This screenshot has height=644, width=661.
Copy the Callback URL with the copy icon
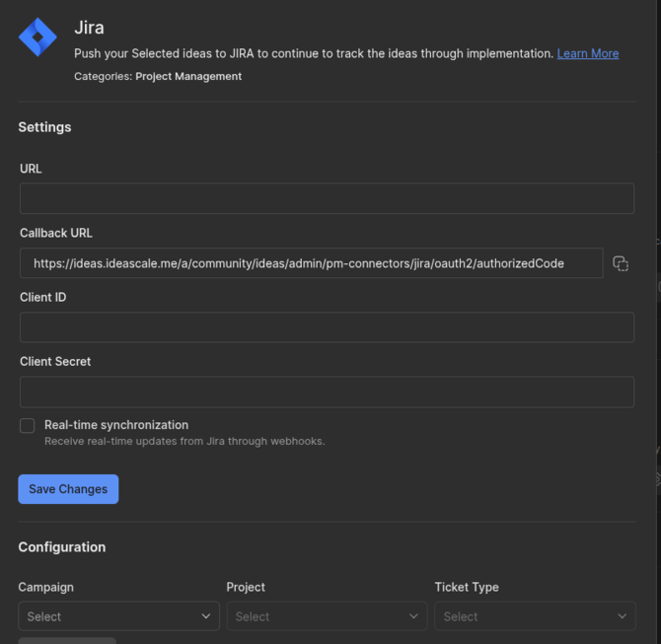point(621,263)
